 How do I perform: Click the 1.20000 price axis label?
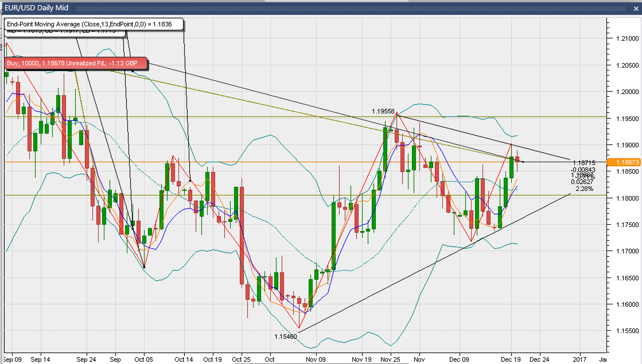pyautogui.click(x=624, y=92)
